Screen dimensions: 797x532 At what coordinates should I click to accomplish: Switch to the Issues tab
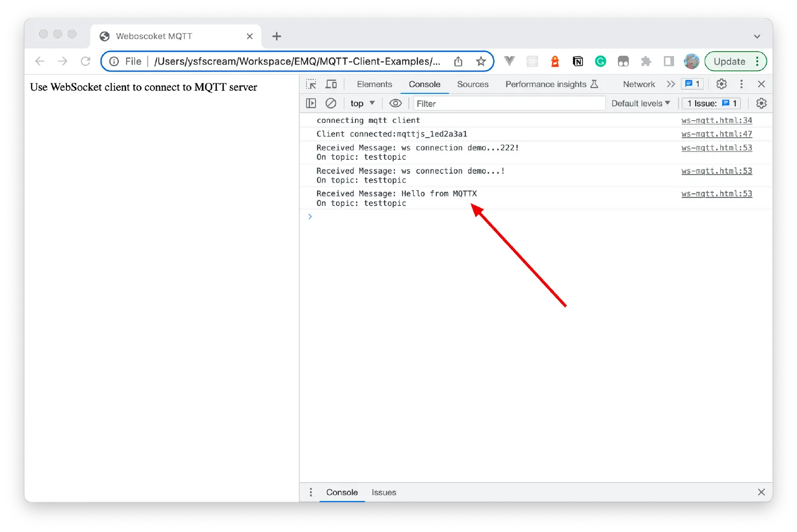[x=383, y=492]
